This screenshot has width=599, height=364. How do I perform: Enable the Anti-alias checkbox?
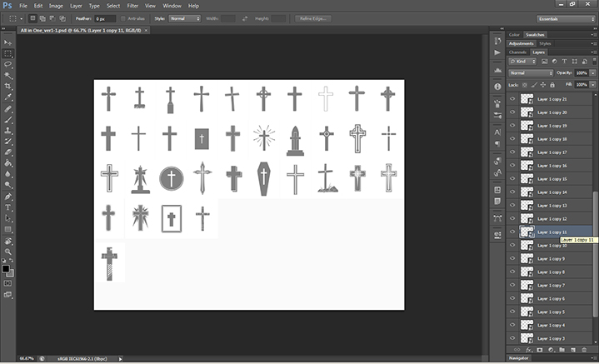(123, 17)
